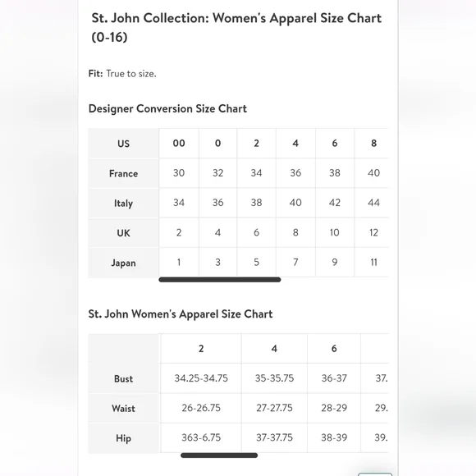
Task: Click the size 6 header in the apparel chart
Action: [x=334, y=349]
